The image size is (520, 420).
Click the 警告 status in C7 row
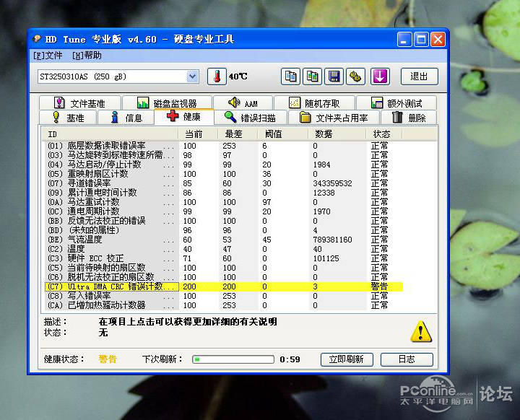[379, 286]
